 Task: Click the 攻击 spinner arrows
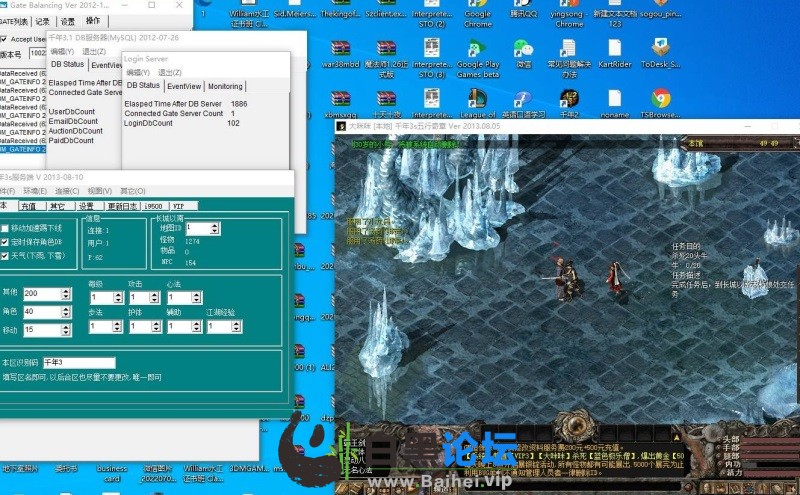click(155, 297)
